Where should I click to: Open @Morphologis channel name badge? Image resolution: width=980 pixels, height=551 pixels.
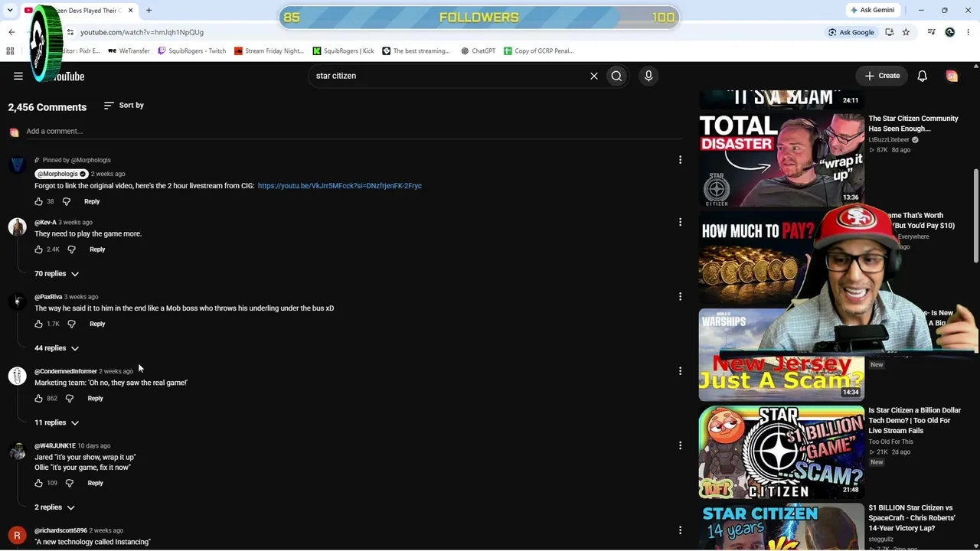point(61,174)
